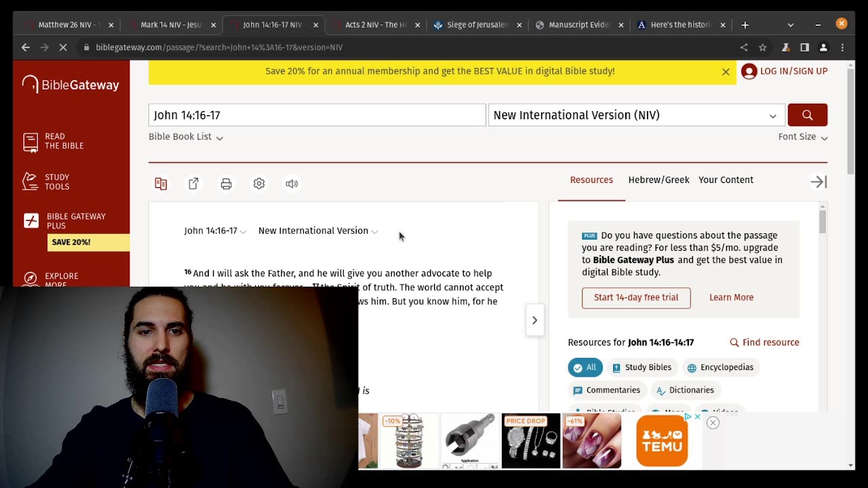Select the Your Content tab

[726, 180]
